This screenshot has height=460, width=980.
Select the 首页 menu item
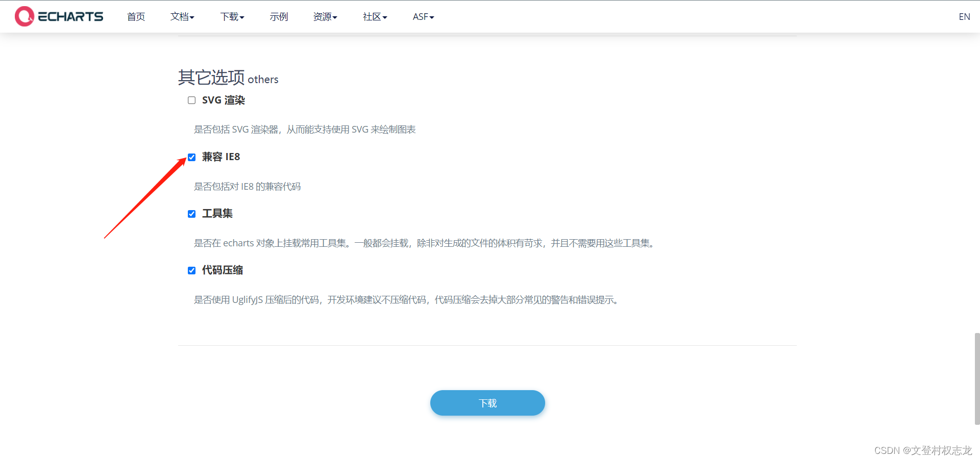click(x=136, y=16)
